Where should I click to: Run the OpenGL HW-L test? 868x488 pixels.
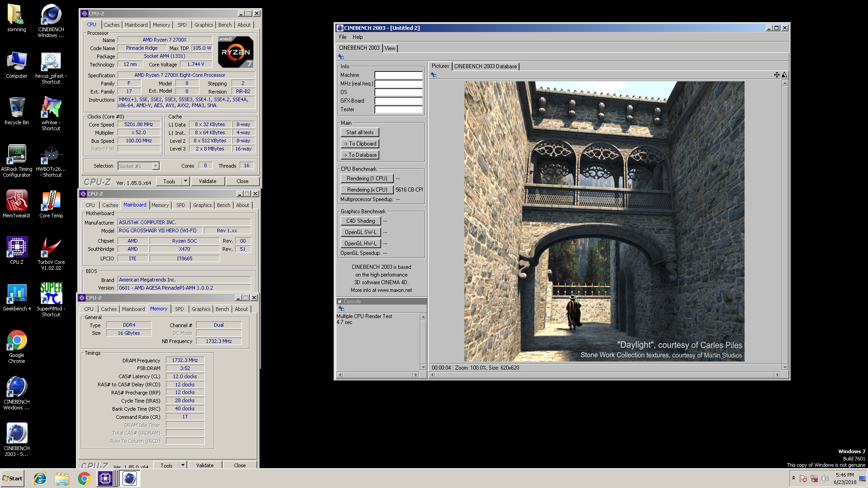pyautogui.click(x=361, y=244)
